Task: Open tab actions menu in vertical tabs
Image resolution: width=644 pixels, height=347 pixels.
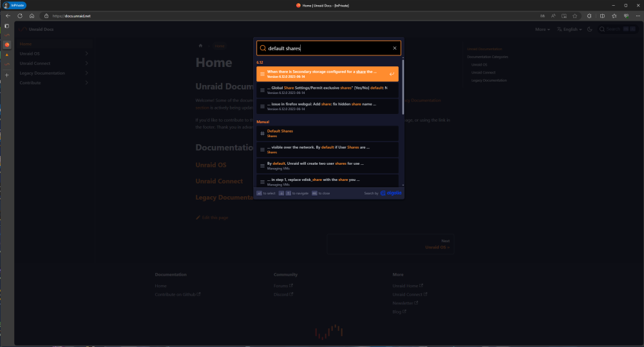Action: click(x=6, y=26)
